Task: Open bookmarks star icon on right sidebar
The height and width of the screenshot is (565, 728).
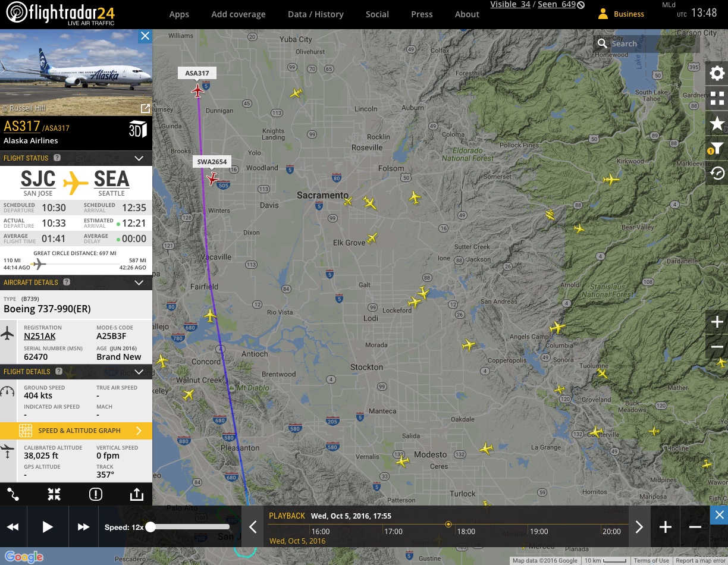Action: click(717, 124)
